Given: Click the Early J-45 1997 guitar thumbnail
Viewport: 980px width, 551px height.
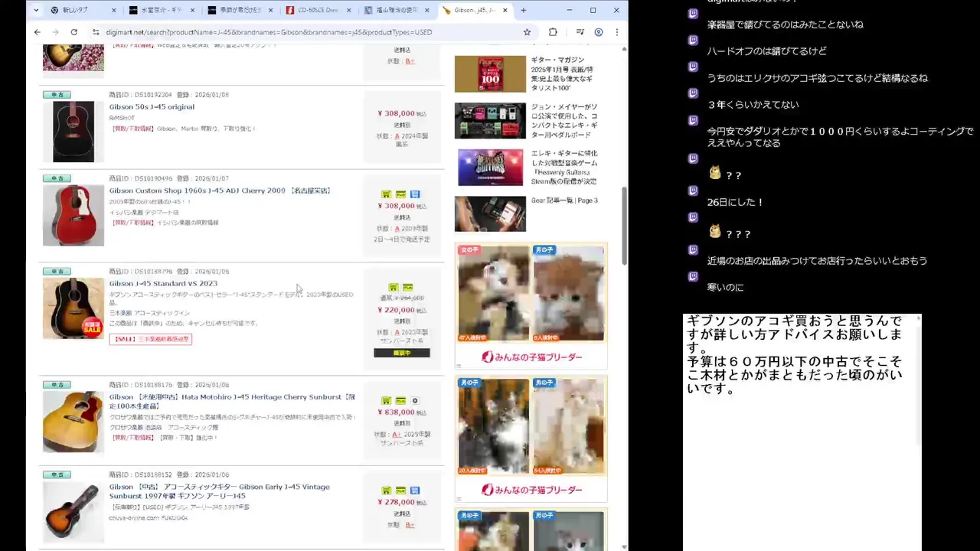Looking at the screenshot, I should pyautogui.click(x=73, y=511).
